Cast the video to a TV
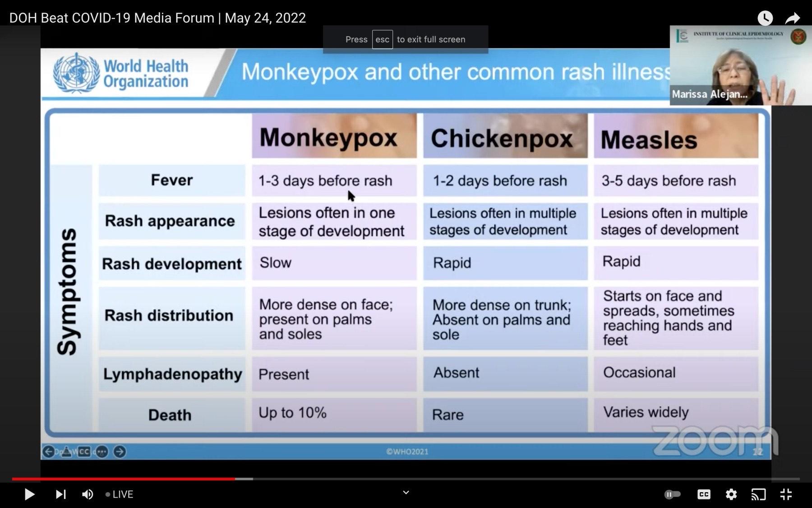This screenshot has width=812, height=508. tap(758, 494)
